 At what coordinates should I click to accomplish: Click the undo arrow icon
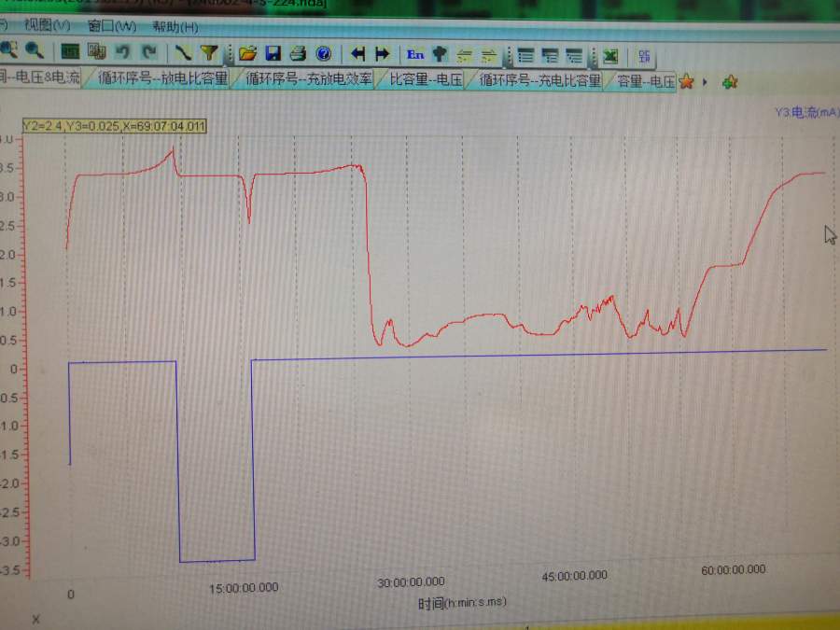tap(122, 52)
